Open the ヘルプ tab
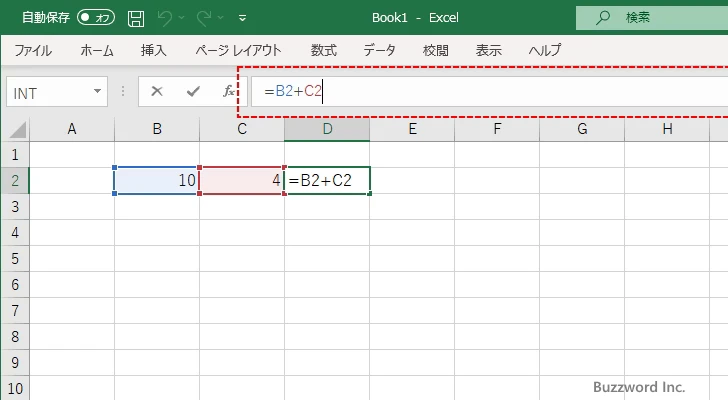Screen dimensions: 728x400 [545, 50]
